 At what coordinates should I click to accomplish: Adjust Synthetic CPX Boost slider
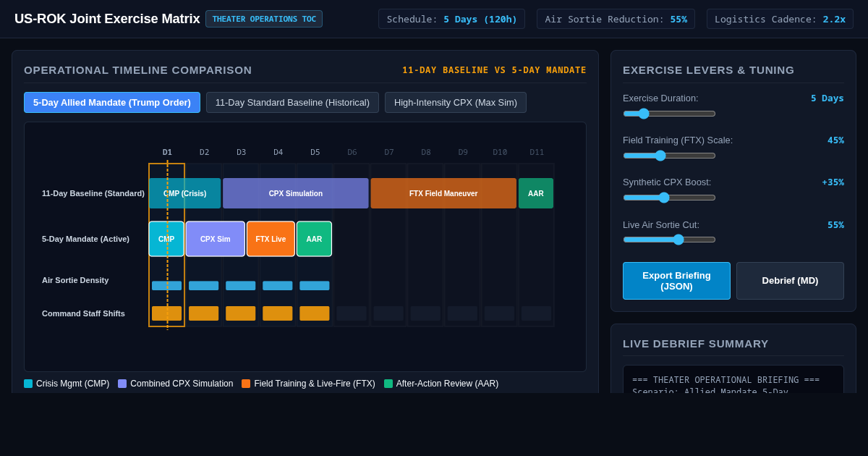[x=669, y=198]
